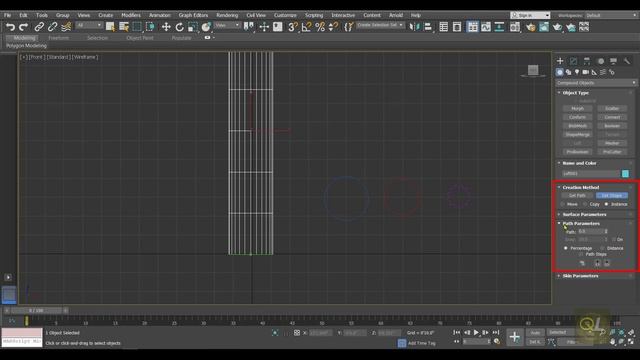Switch to the Modify panel tab icon
640x360 pixels.
pyautogui.click(x=573, y=61)
